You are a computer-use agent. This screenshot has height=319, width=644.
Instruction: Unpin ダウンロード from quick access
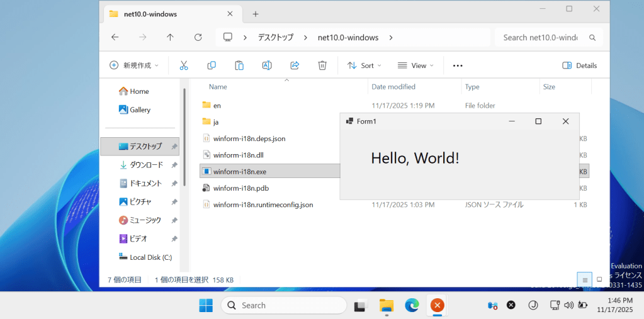click(174, 165)
